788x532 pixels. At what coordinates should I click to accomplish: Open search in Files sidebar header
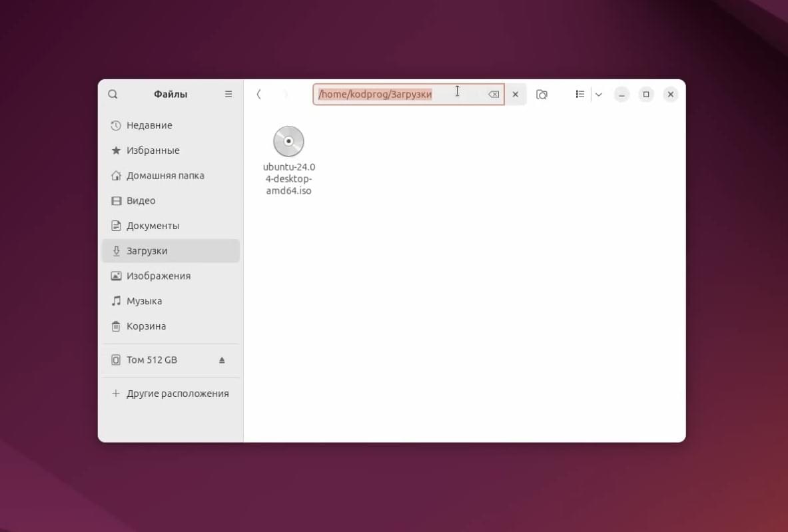tap(113, 95)
